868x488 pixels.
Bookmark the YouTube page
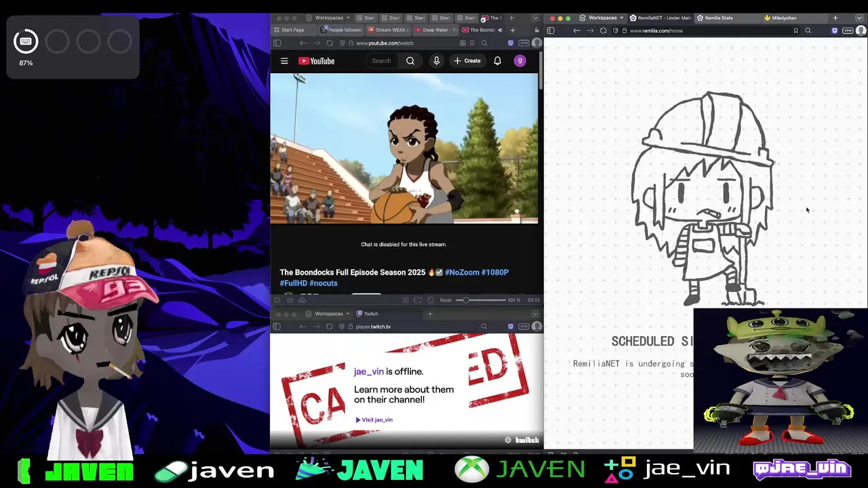tap(472, 43)
